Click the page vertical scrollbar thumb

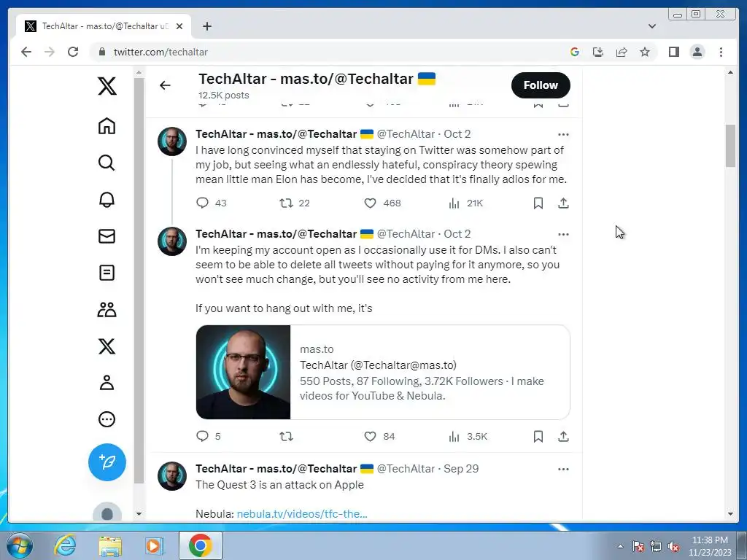[731, 146]
